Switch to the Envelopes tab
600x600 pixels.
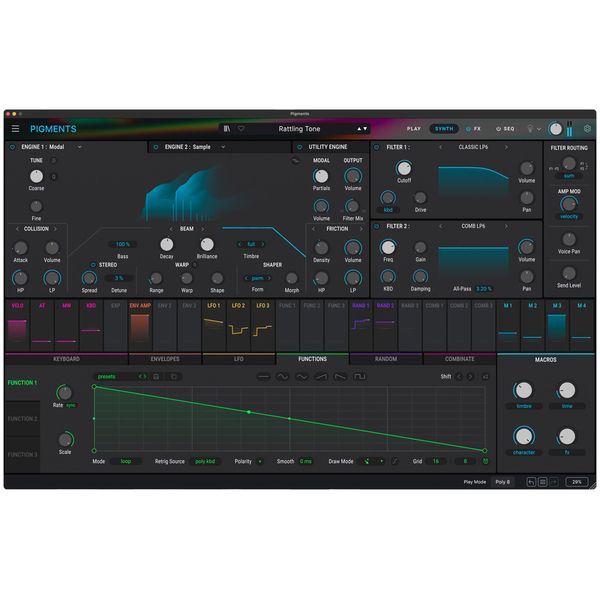point(165,358)
